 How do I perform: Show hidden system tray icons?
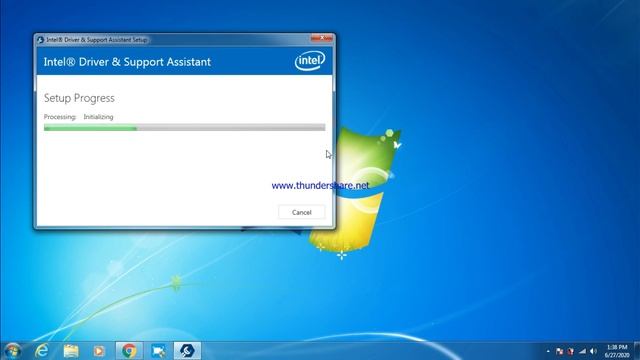548,351
